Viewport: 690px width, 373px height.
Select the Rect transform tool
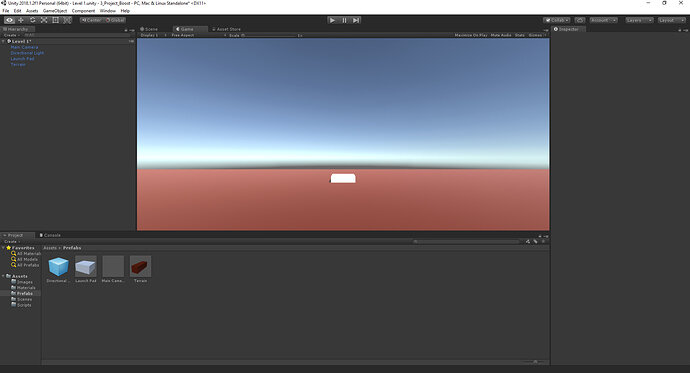point(55,20)
